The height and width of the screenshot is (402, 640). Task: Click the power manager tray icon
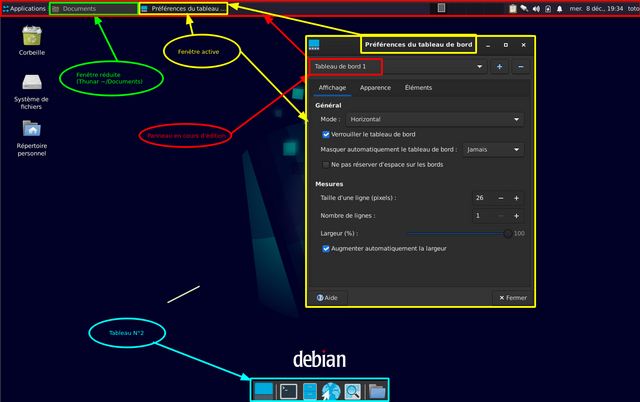click(x=548, y=9)
